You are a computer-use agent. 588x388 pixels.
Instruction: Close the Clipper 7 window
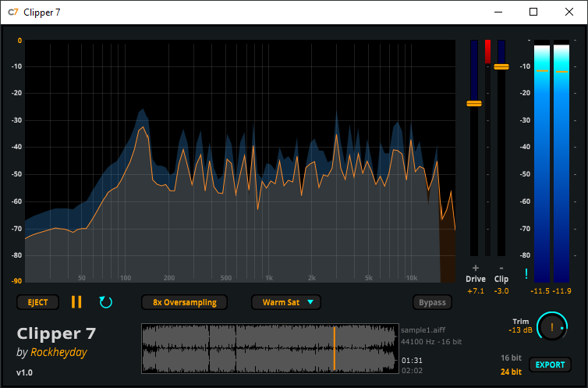(569, 12)
